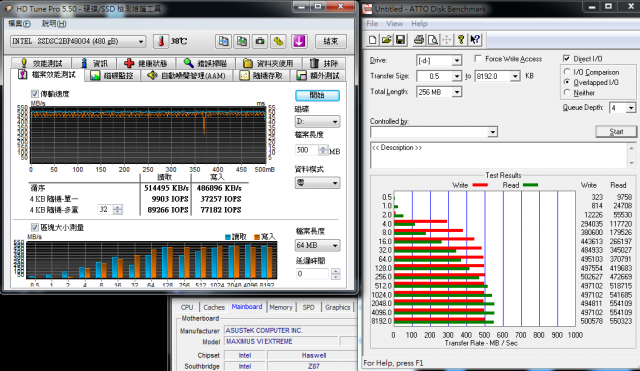640x371 pixels.
Task: Click the Description text box in ATTO
Action: [x=499, y=155]
